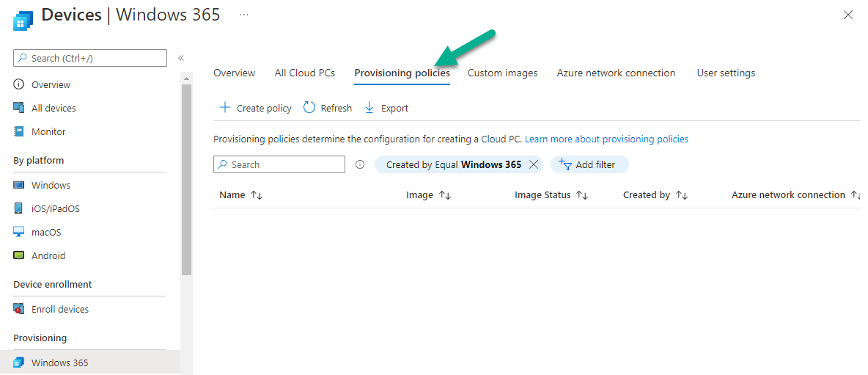
Task: Click the sidebar scrollbar up arrow
Action: (186, 78)
